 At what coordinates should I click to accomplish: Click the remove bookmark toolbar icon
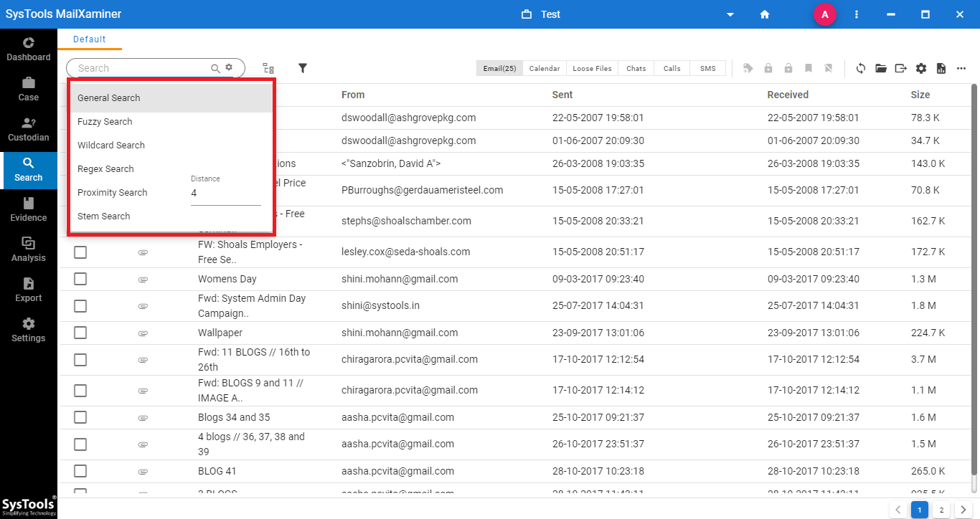[829, 68]
